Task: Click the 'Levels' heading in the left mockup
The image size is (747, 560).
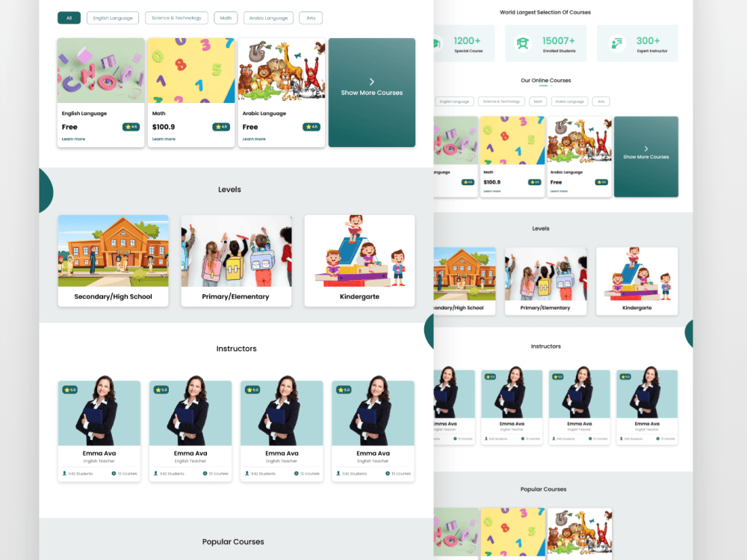Action: pos(229,190)
